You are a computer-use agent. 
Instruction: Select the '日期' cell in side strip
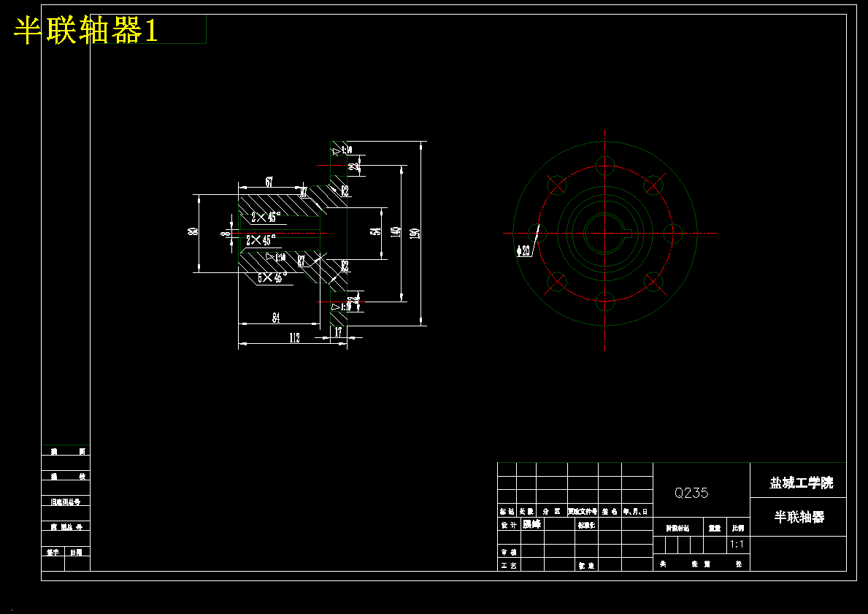[77, 552]
